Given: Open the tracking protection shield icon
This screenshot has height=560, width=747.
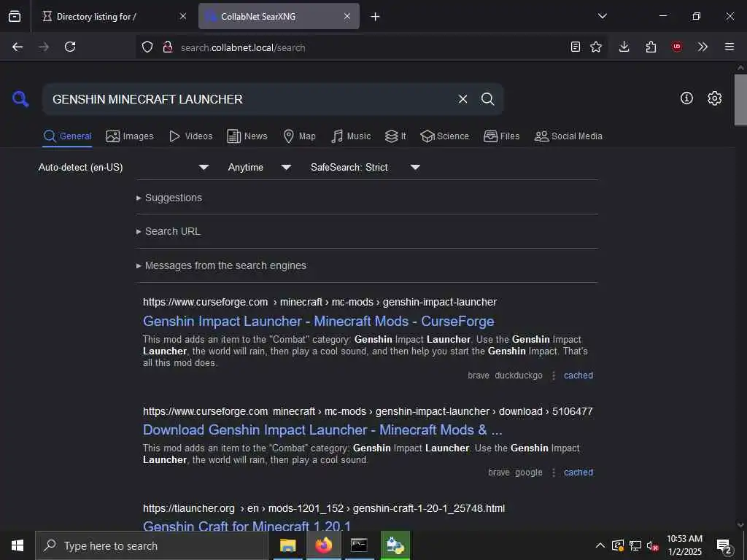Looking at the screenshot, I should (147, 47).
